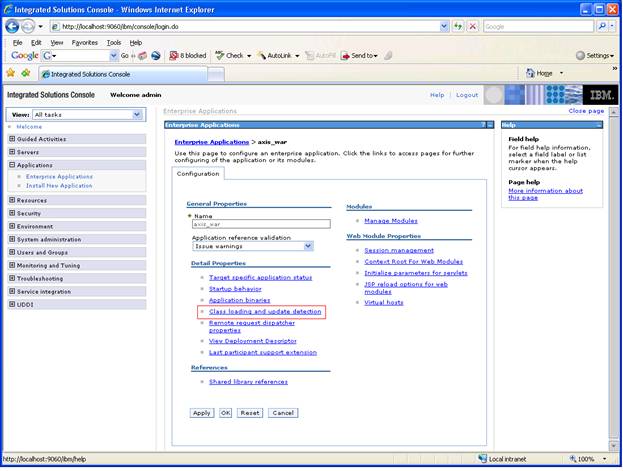Select the Integrated Solutions Console browser tab
Screen dimensions: 623x471
pos(123,74)
